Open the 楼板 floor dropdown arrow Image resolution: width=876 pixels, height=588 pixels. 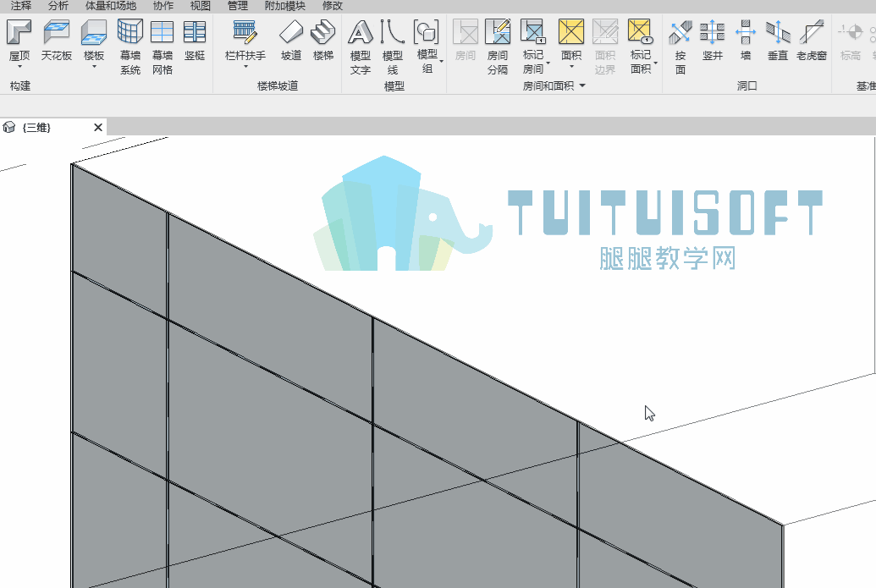94,67
